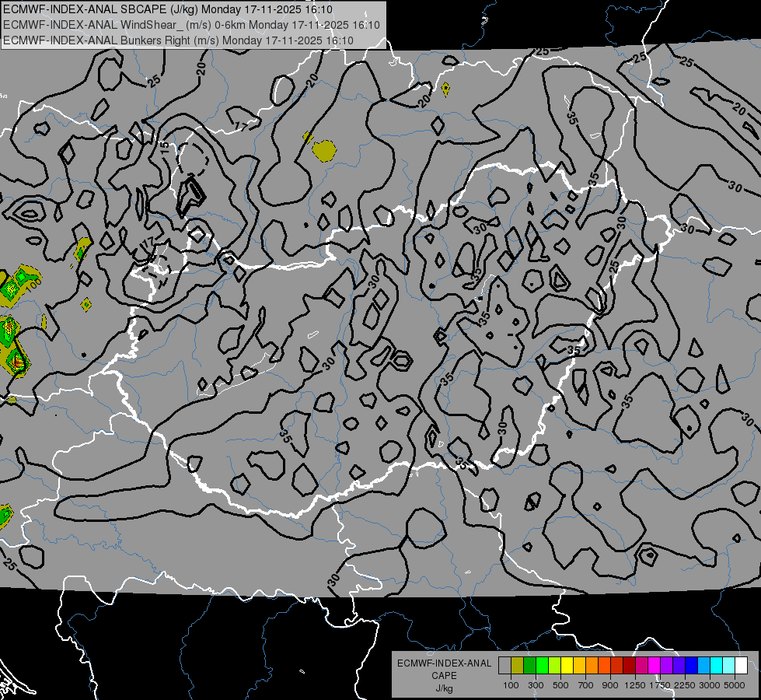The width and height of the screenshot is (761, 700).
Task: Click the '300' legend value
Action: pyautogui.click(x=536, y=685)
